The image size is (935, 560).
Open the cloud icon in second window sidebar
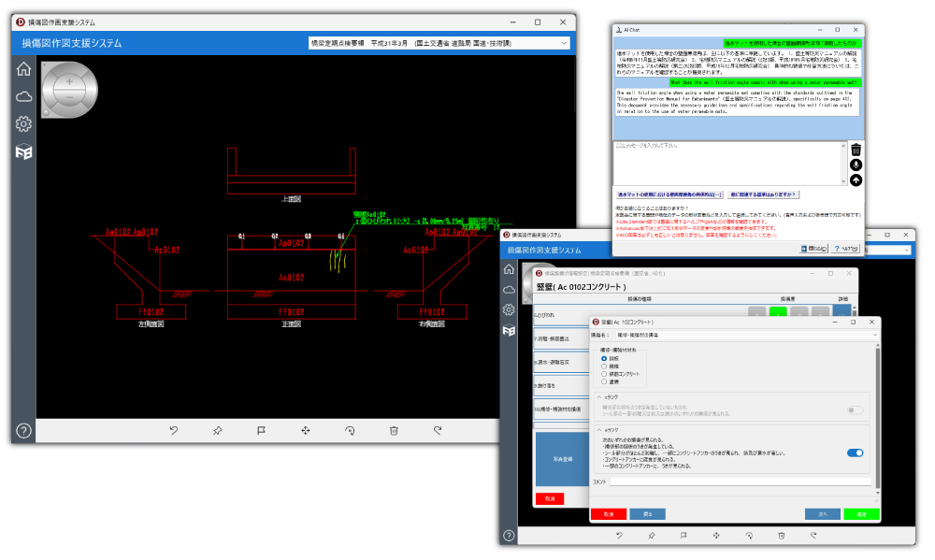click(x=509, y=289)
